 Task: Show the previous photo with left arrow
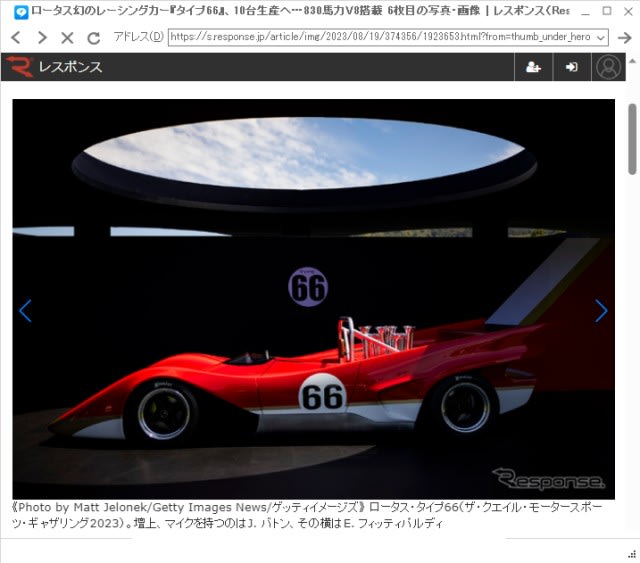[25, 311]
